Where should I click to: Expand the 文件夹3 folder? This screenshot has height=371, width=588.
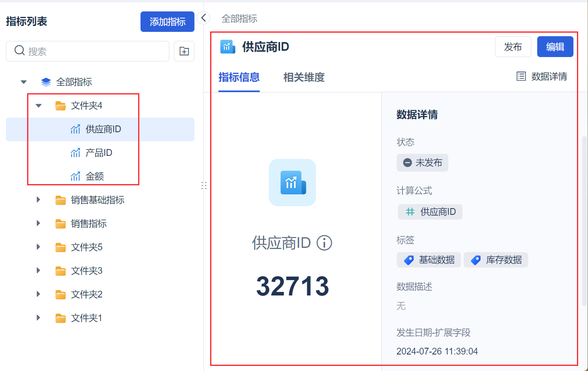pos(38,271)
